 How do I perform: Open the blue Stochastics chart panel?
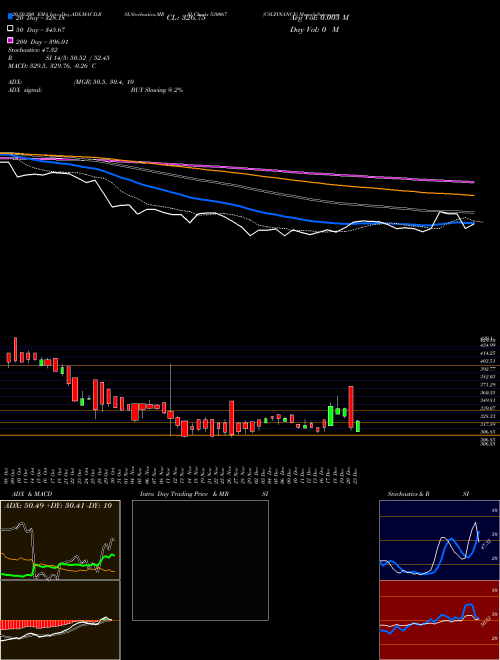[x=439, y=540]
